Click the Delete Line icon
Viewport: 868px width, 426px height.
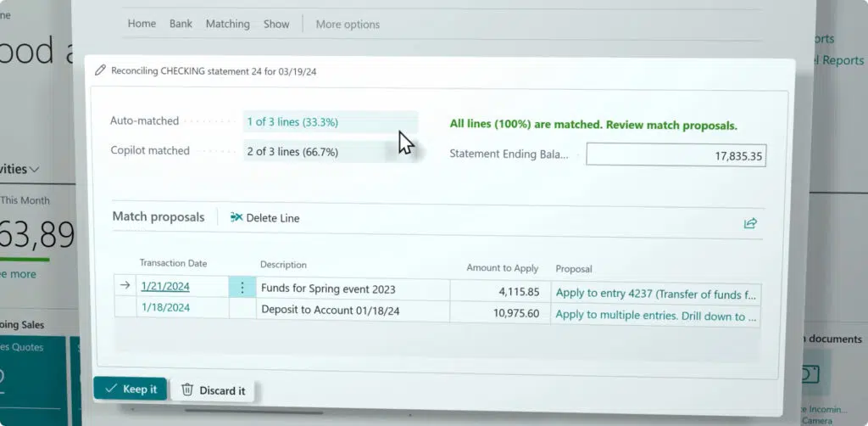point(236,217)
